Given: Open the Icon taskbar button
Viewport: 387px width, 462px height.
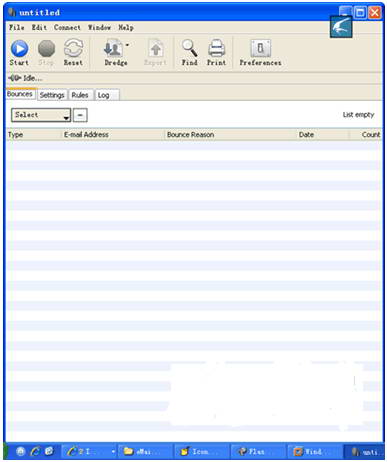Looking at the screenshot, I should tap(201, 452).
